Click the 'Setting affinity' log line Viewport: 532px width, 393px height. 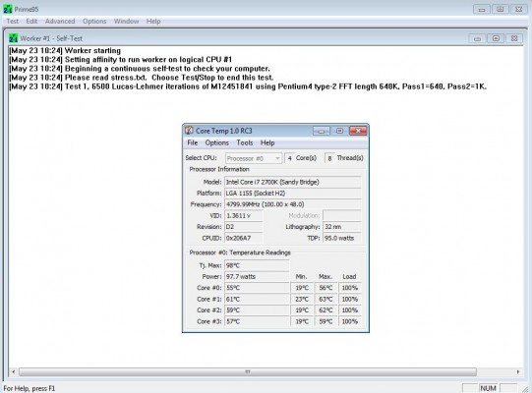coord(120,60)
